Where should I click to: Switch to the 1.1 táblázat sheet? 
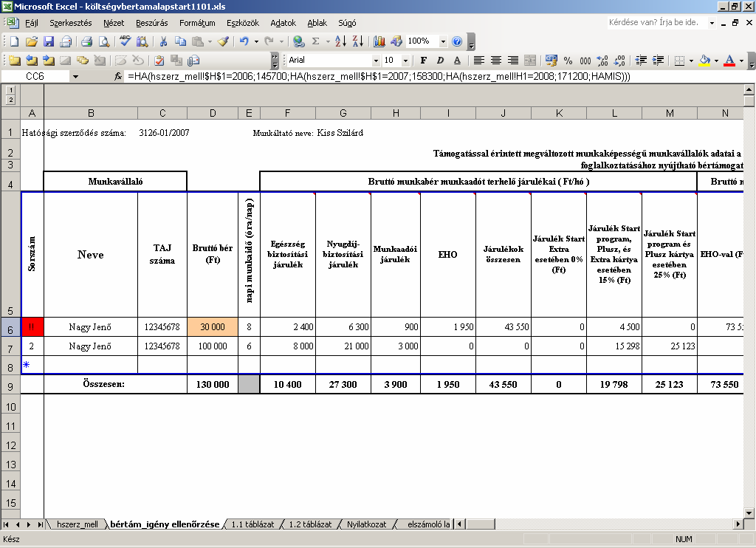pos(252,524)
